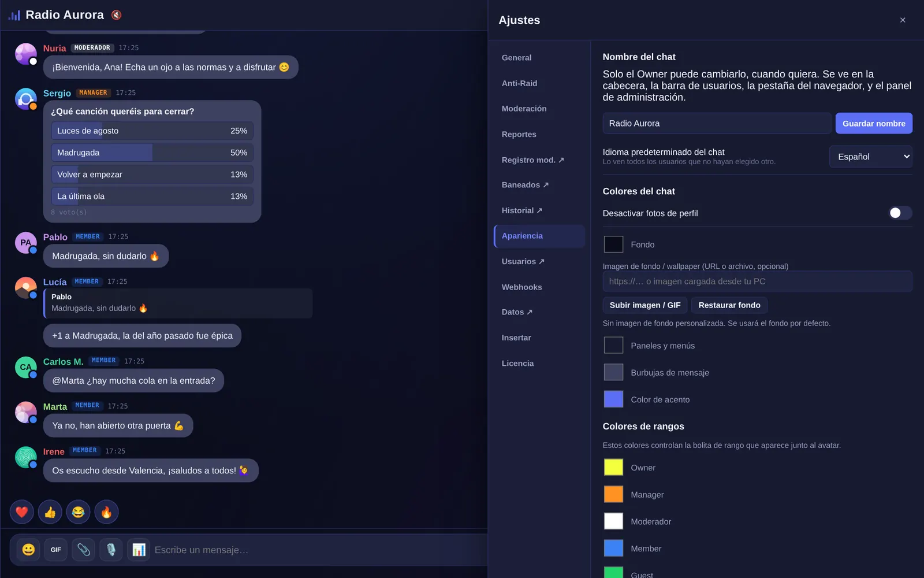The height and width of the screenshot is (578, 924).
Task: Change the Member rank color swatch
Action: tap(613, 548)
